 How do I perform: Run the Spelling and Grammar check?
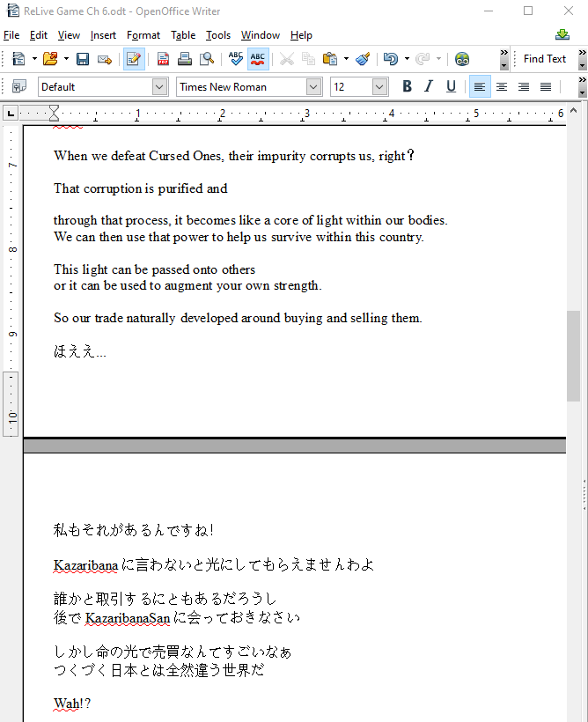coord(235,59)
